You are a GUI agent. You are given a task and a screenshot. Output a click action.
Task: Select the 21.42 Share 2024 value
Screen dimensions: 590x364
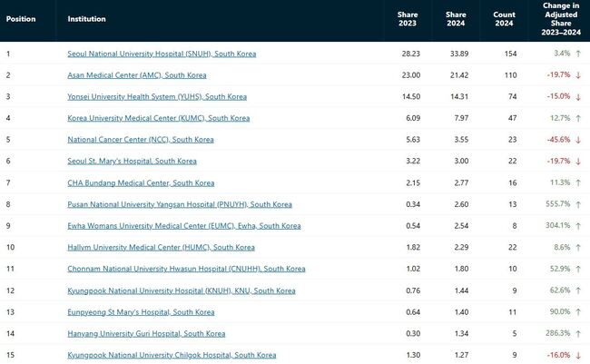coord(459,75)
